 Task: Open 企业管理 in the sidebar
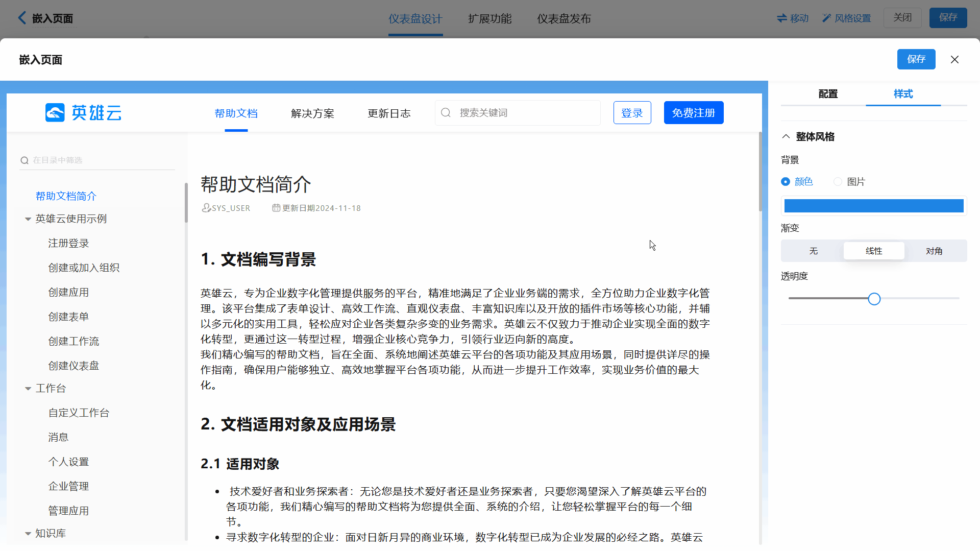click(x=68, y=486)
